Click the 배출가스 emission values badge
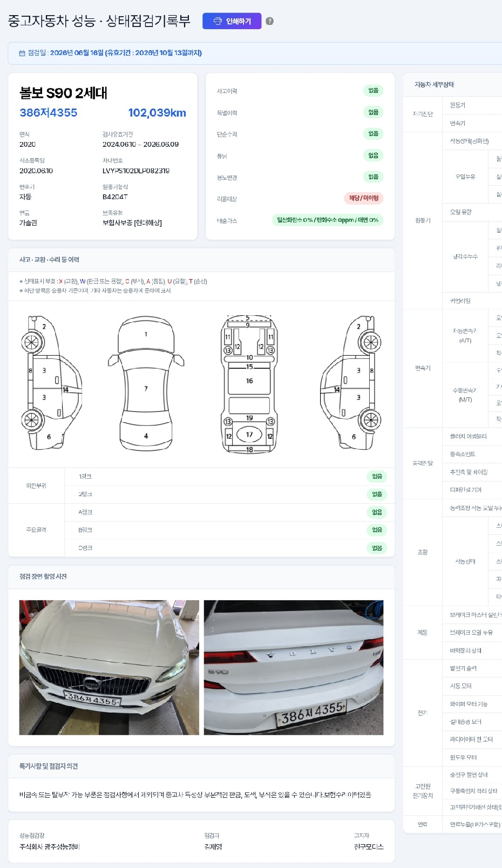 [x=328, y=220]
